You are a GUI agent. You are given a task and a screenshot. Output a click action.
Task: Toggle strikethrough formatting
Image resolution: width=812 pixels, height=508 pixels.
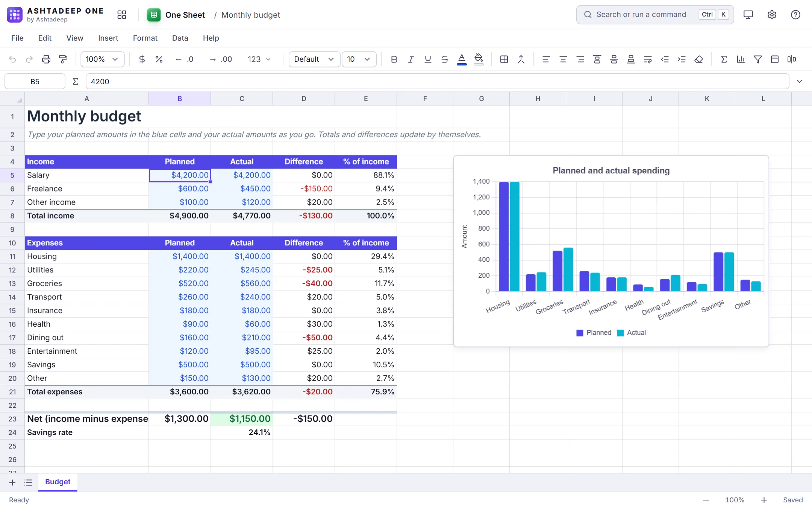point(445,59)
